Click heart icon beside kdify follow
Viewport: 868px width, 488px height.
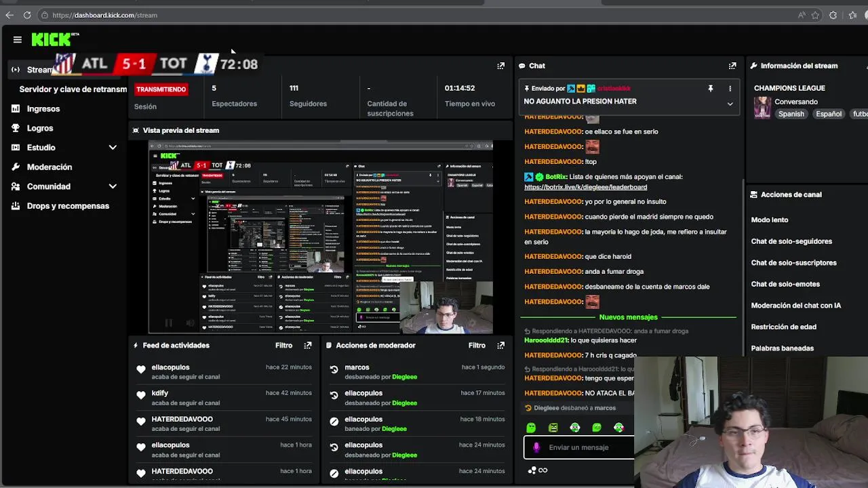141,395
